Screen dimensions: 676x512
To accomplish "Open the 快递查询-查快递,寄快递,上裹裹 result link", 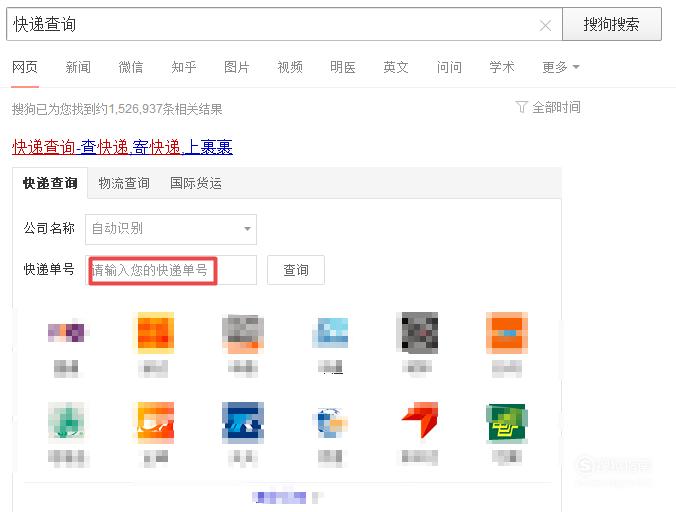I will tap(122, 147).
